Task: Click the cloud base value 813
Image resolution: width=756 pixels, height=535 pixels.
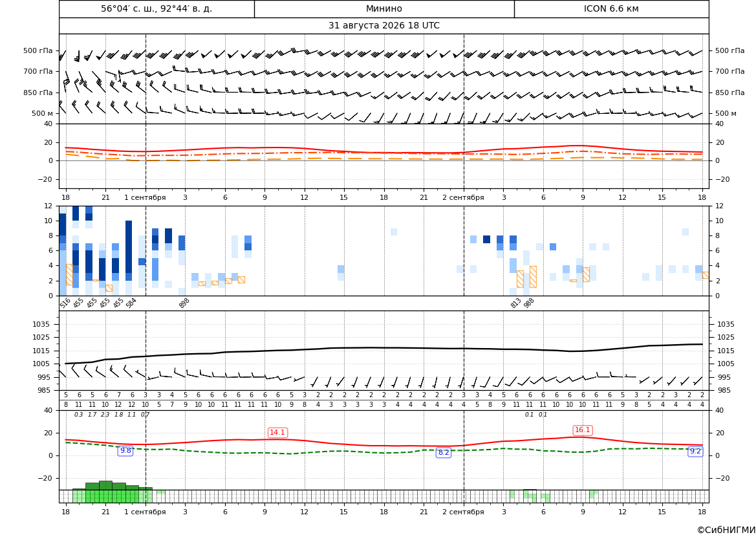Action: (516, 303)
